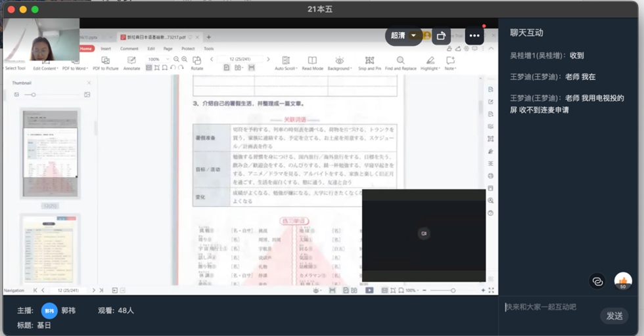Click the thumbnail size slider
The height and width of the screenshot is (336, 644).
click(x=34, y=94)
